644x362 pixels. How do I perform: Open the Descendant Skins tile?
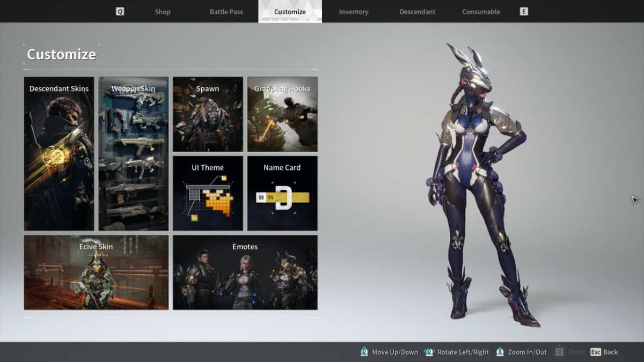coord(59,153)
